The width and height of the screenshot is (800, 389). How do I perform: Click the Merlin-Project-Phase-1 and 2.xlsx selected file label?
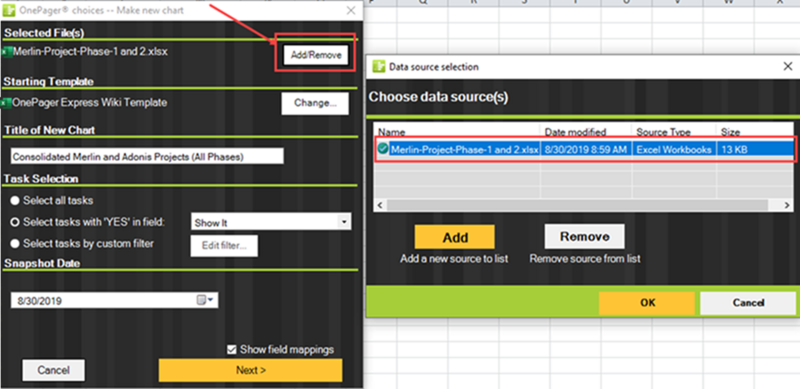coord(90,52)
